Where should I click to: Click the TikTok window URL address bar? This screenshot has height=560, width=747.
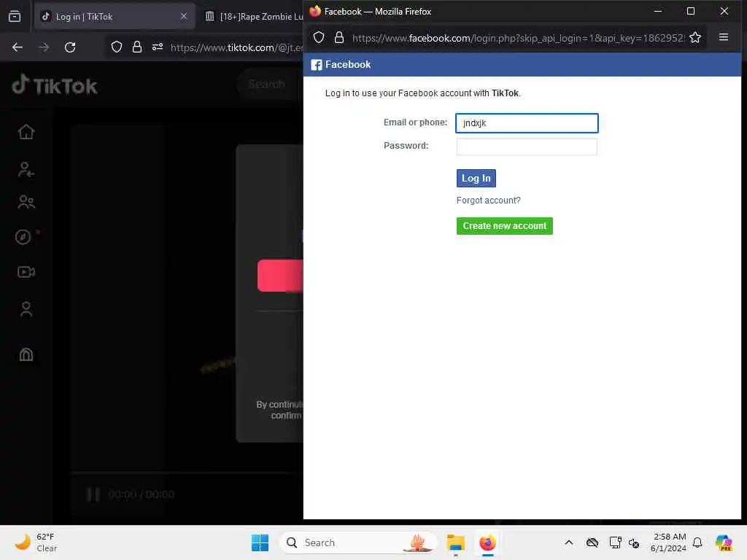(236, 47)
